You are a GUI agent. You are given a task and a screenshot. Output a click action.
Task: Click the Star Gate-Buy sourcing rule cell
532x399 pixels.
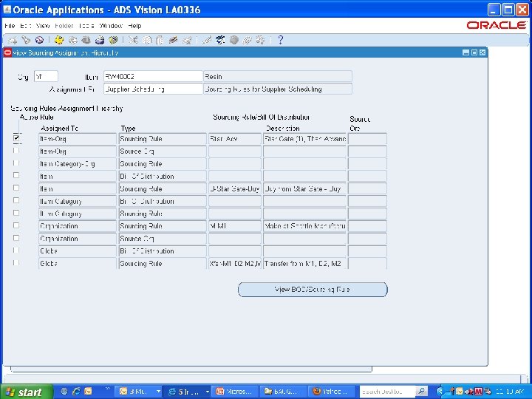click(234, 188)
